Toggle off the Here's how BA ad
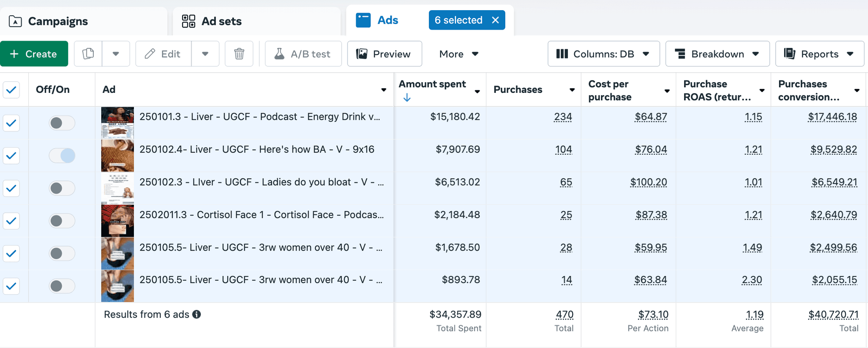This screenshot has height=348, width=868. point(62,156)
